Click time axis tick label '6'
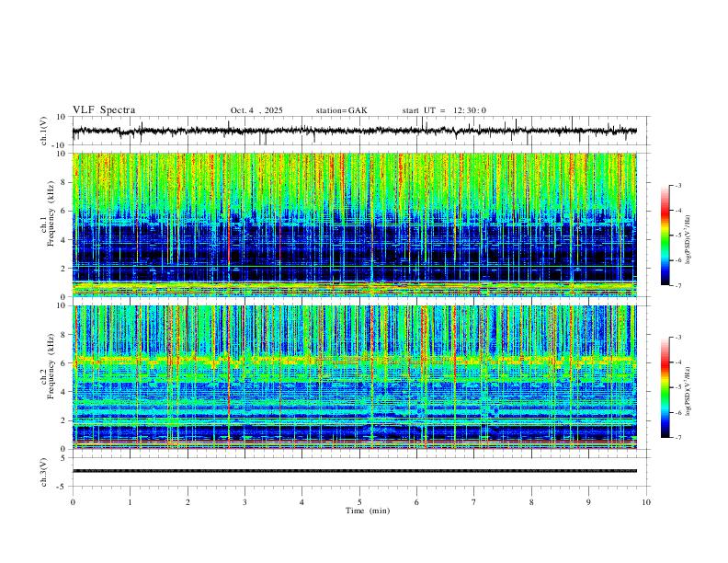This screenshot has width=728, height=563. (417, 502)
